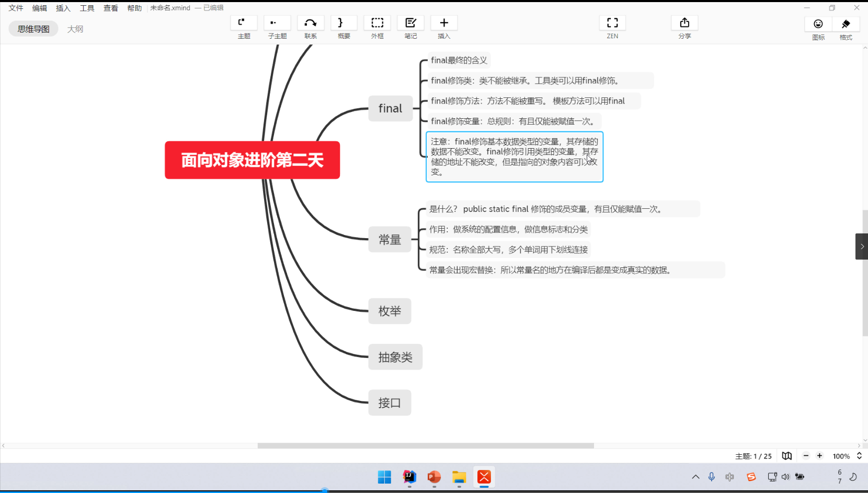Enter ZEN fullscreen mode
868x493 pixels.
(x=612, y=27)
